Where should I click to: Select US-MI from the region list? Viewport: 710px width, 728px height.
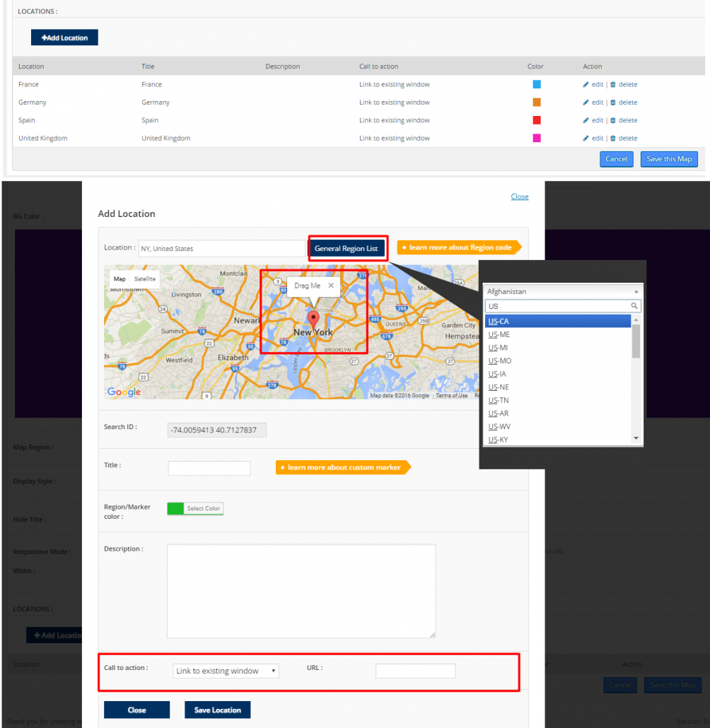499,347
